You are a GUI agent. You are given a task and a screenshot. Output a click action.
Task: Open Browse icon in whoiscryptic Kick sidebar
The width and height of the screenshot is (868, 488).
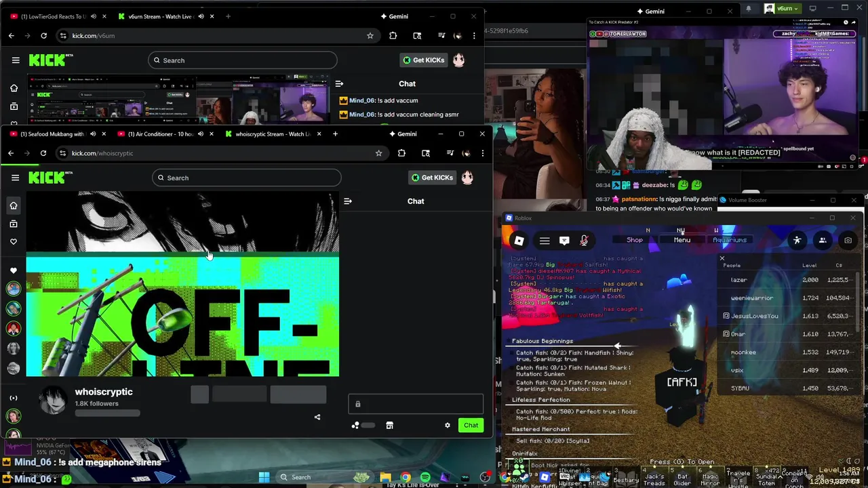(14, 224)
